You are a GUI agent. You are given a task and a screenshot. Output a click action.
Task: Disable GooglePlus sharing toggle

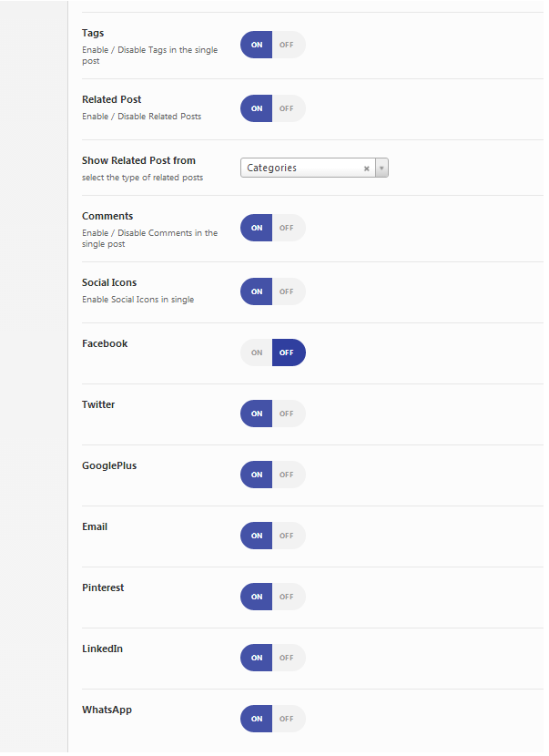(x=287, y=475)
